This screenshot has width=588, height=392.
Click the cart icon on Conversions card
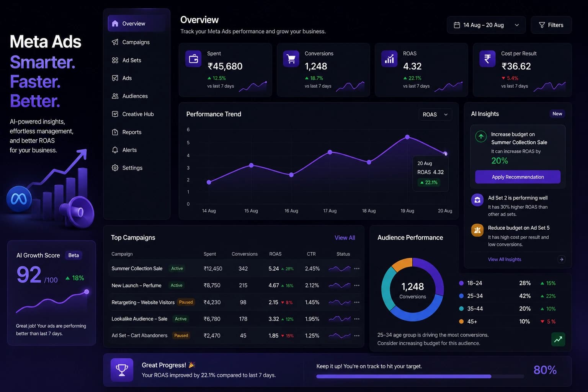click(x=291, y=59)
